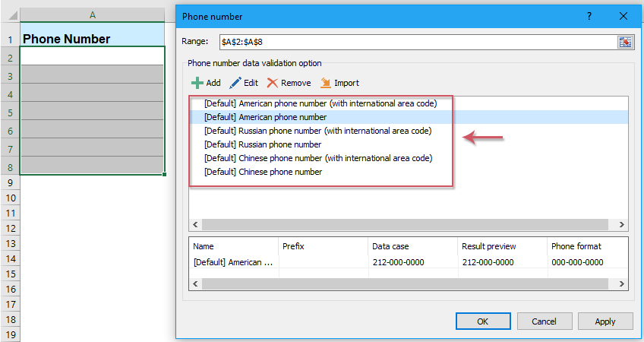This screenshot has width=644, height=342.
Task: Click the Add phone format button
Action: [x=206, y=83]
